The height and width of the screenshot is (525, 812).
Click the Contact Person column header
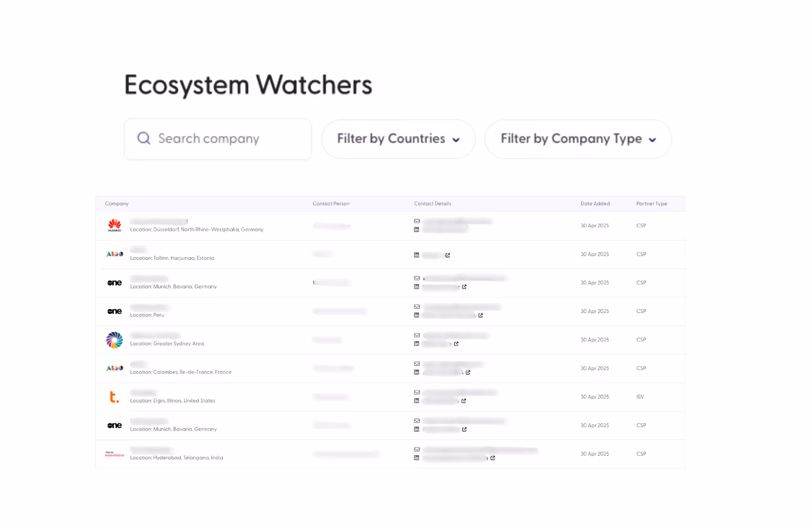click(331, 204)
